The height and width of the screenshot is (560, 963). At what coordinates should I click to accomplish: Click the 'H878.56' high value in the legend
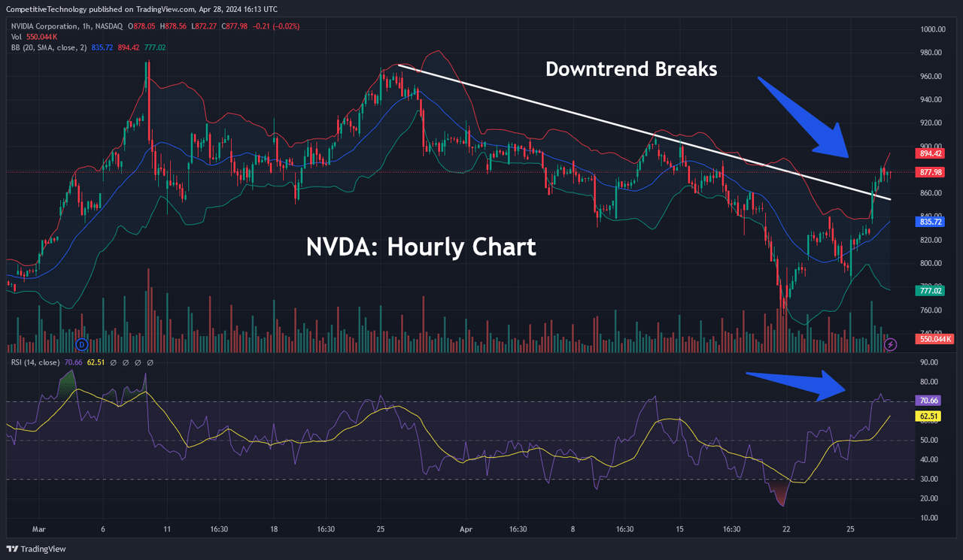[175, 26]
